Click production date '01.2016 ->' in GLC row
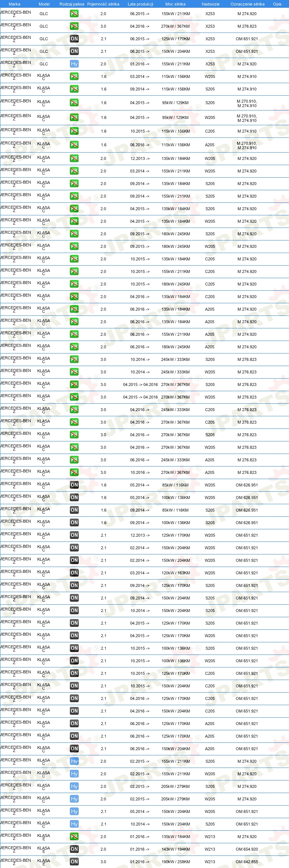The image size is (289, 868). (x=140, y=64)
